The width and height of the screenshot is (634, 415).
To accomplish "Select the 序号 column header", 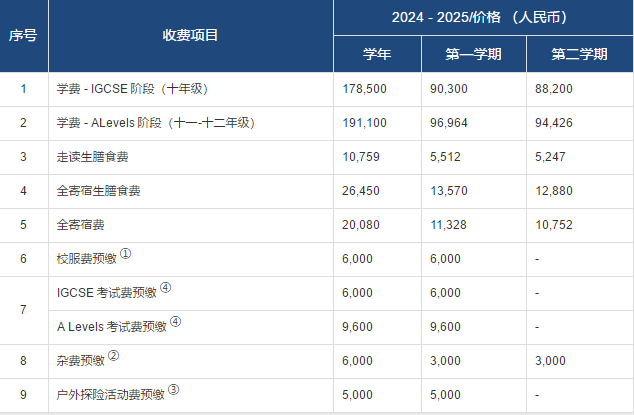I will coord(24,36).
